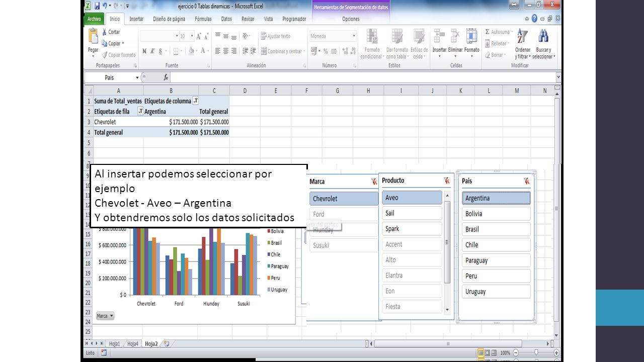
Task: Toggle underline (S) formatting
Action: pos(160,51)
